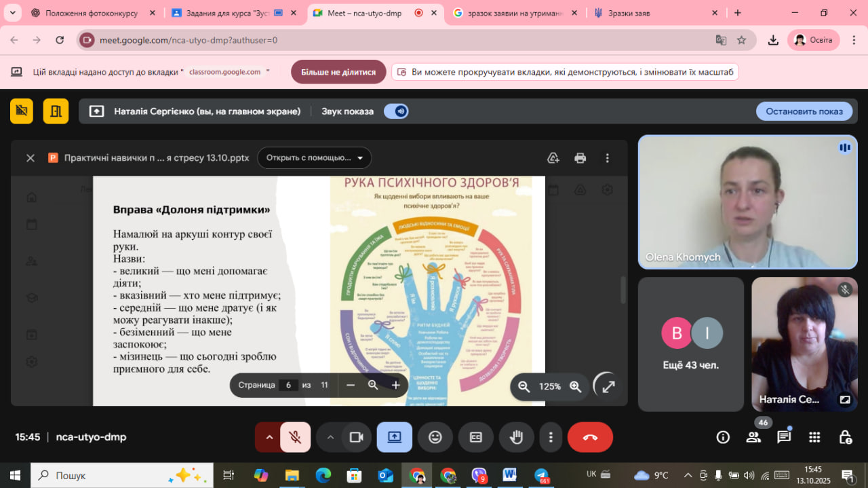Turn the camera on
868x488 pixels.
click(356, 438)
